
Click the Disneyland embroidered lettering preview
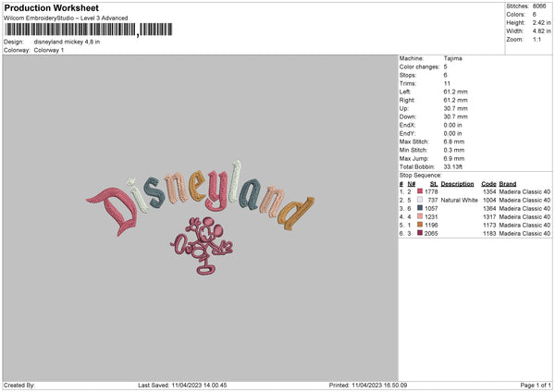pyautogui.click(x=201, y=198)
